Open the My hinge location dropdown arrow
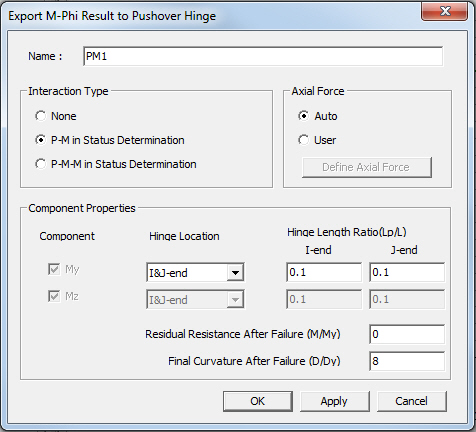 [235, 273]
